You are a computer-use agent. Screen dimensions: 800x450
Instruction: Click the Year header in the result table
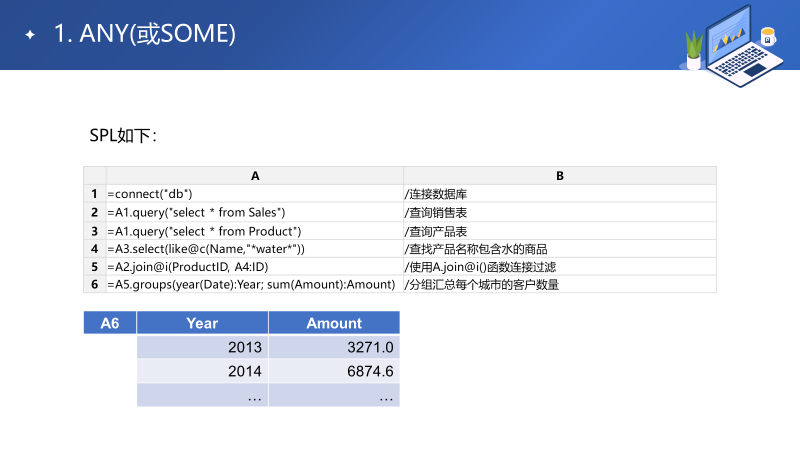[203, 323]
